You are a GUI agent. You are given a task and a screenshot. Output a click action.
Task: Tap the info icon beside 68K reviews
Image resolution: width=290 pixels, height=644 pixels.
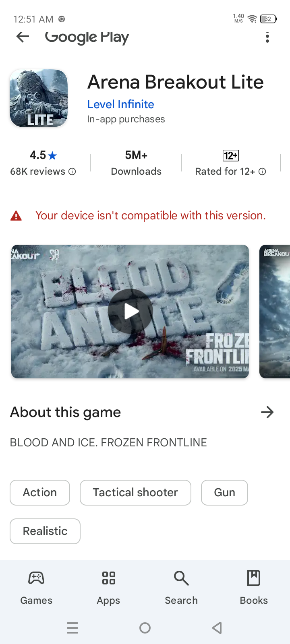[x=72, y=171]
